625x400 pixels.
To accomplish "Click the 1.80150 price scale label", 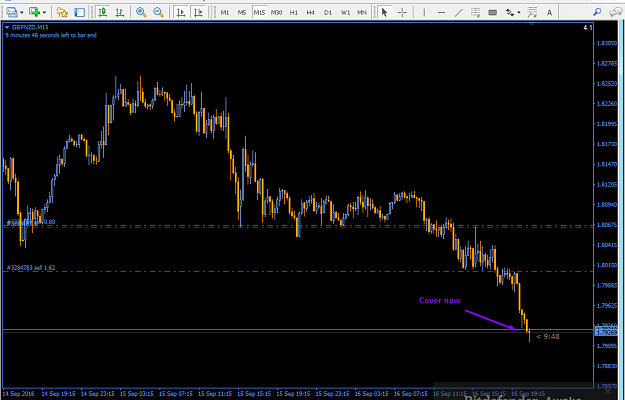I will (607, 265).
